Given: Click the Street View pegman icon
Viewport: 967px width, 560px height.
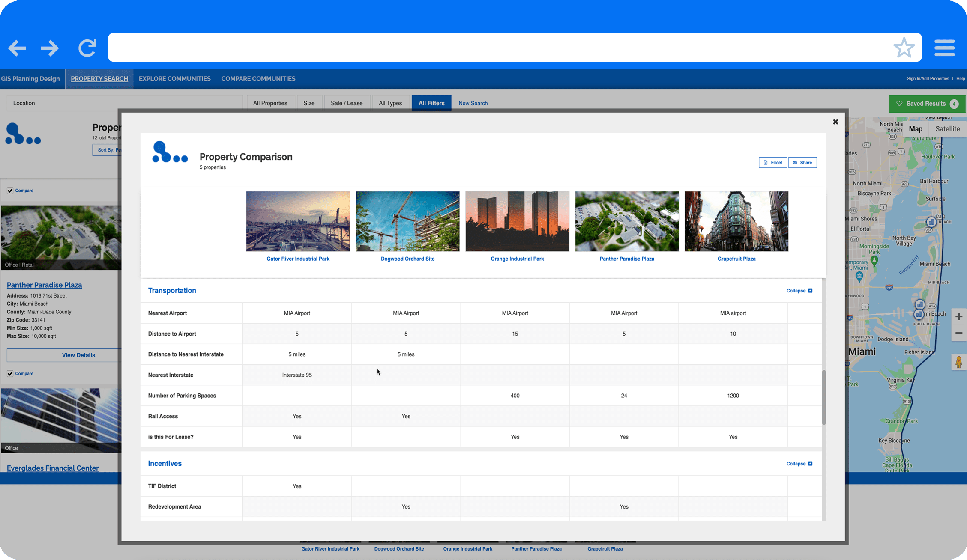Looking at the screenshot, I should 958,362.
